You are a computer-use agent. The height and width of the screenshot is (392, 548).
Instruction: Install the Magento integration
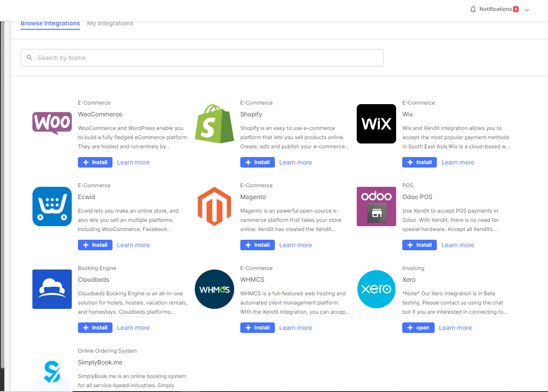[257, 245]
